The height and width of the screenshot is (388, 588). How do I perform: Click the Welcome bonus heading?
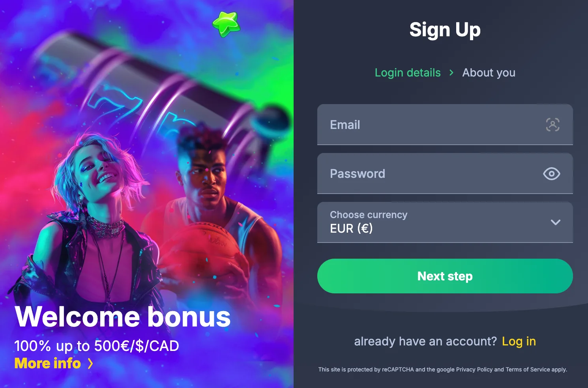click(x=123, y=317)
